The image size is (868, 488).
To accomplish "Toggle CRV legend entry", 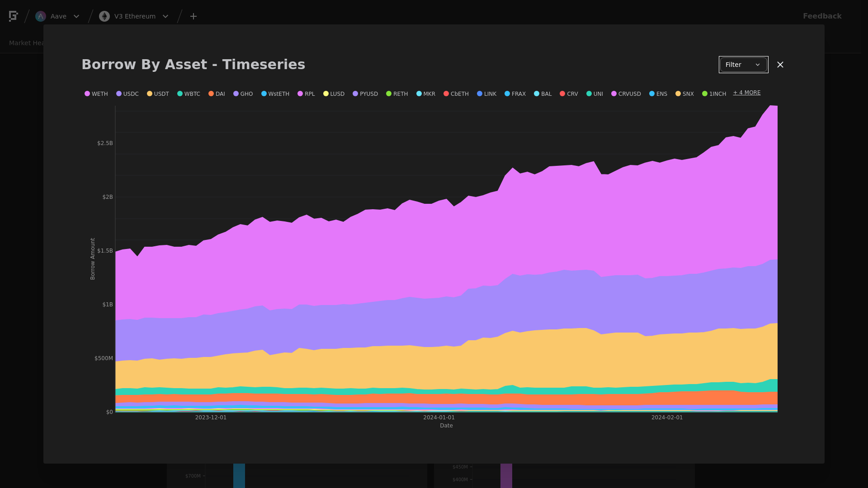I will point(569,94).
